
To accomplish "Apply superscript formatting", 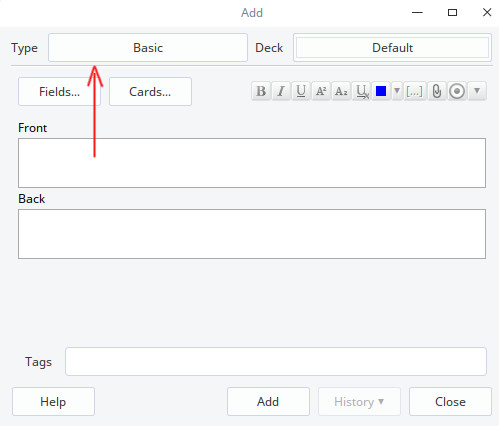I will point(321,91).
